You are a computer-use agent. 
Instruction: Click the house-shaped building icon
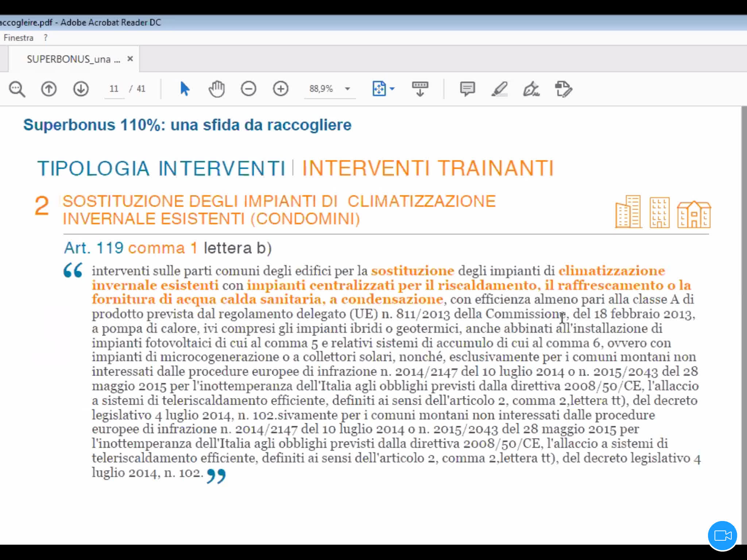coord(694,214)
